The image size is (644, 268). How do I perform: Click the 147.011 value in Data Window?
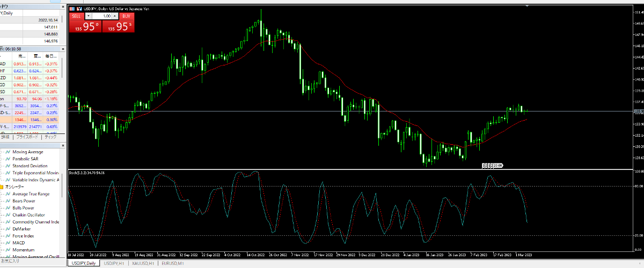(51, 27)
